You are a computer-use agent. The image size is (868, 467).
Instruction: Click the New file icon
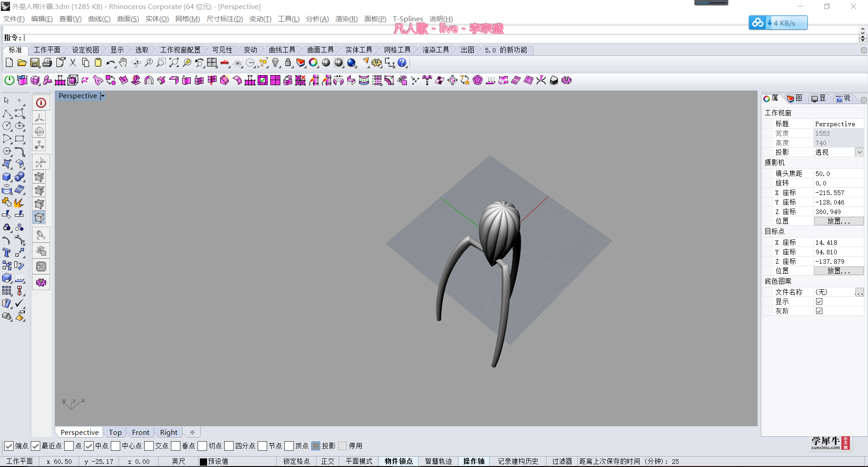[x=9, y=63]
